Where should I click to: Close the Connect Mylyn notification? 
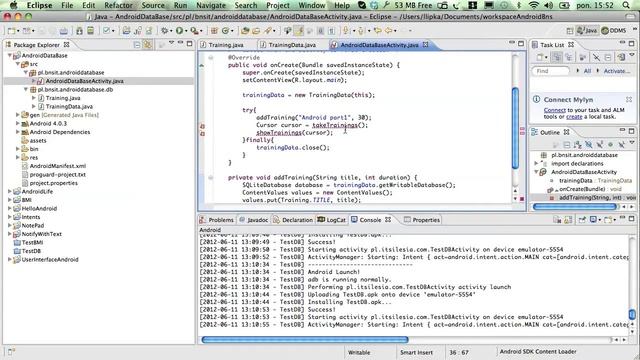tap(629, 100)
